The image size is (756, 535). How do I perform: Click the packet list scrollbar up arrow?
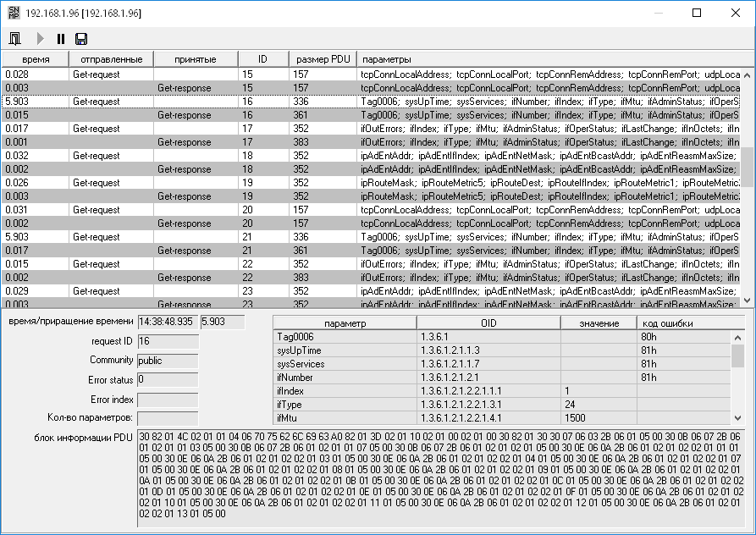(x=747, y=74)
